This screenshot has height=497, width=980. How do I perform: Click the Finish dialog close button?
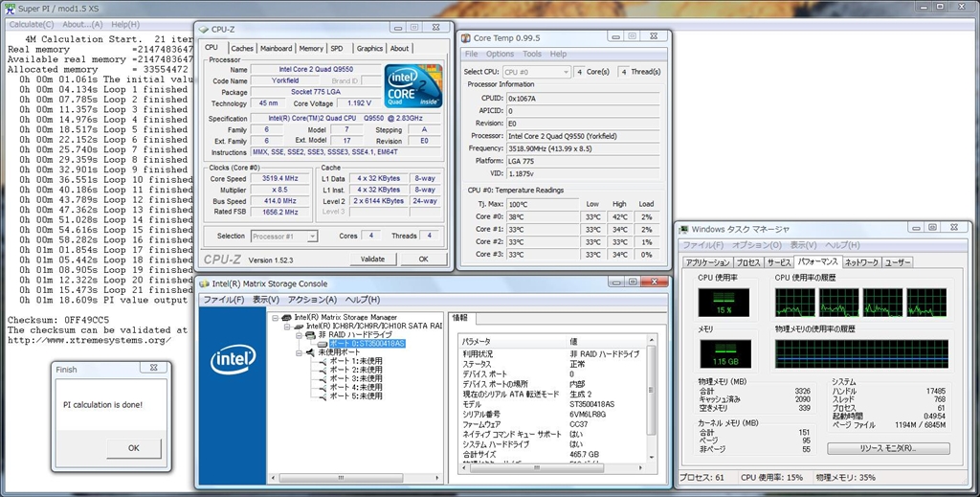154,369
